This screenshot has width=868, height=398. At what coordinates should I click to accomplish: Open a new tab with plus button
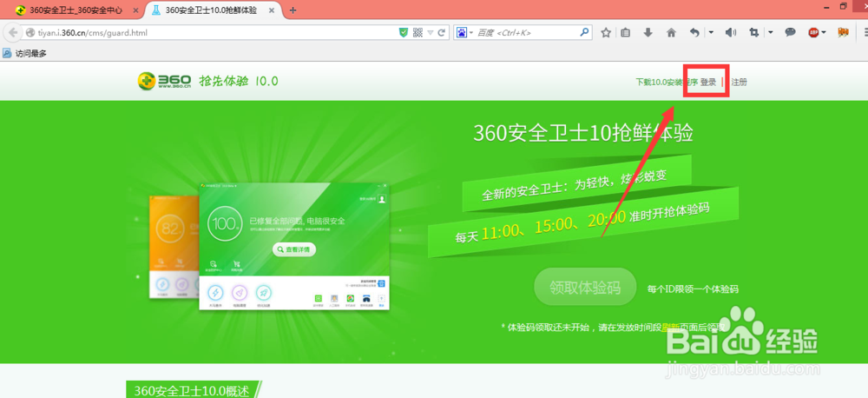tap(293, 10)
